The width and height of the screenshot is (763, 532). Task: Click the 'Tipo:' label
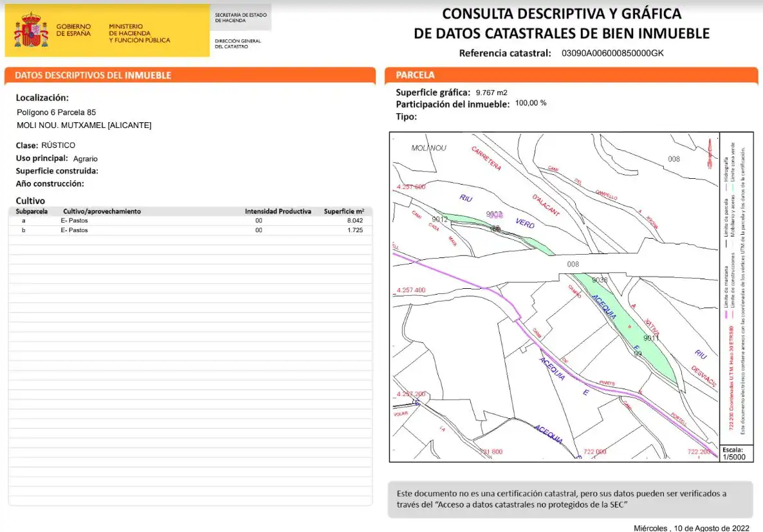coord(407,117)
